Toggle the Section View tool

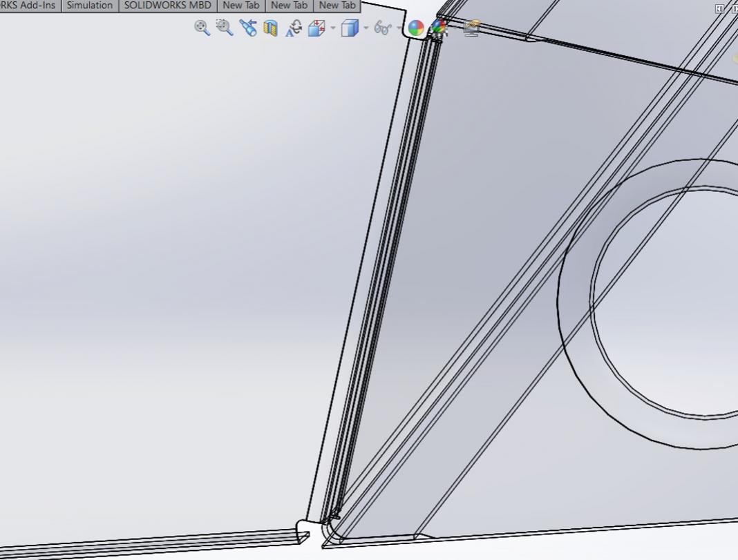click(270, 28)
